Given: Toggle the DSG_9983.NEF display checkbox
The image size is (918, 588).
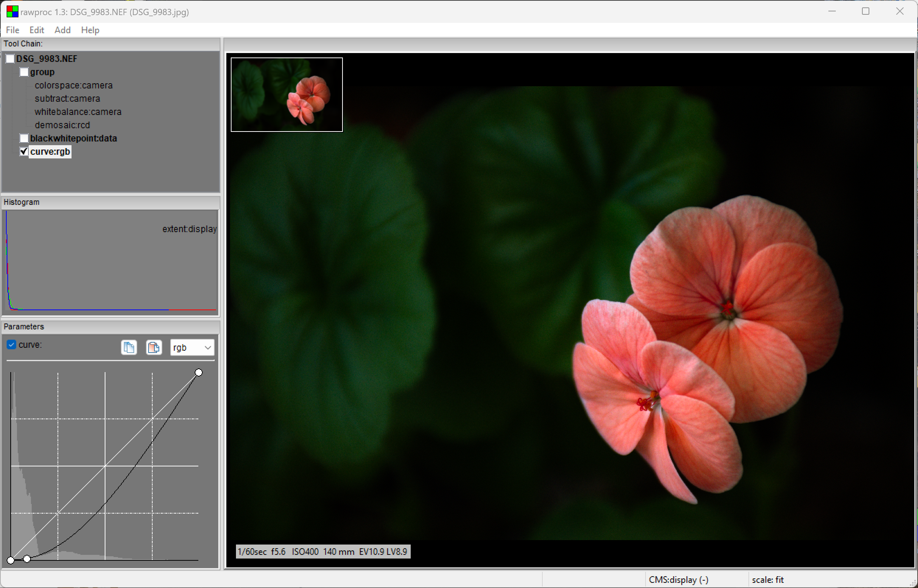Looking at the screenshot, I should pos(10,59).
